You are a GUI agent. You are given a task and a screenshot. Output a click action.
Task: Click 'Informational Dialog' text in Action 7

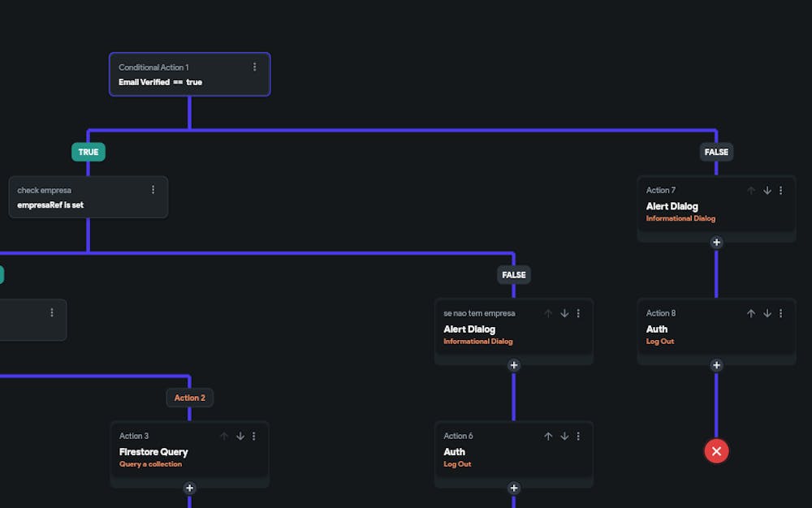pyautogui.click(x=680, y=218)
